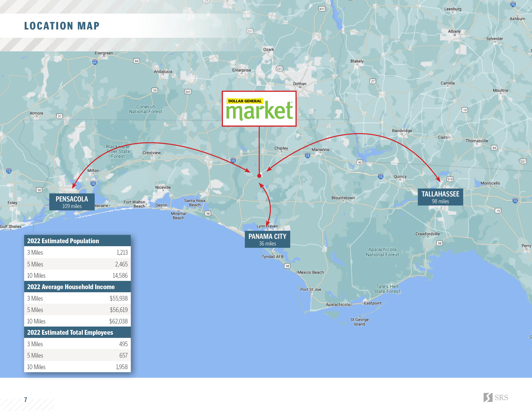The height and width of the screenshot is (411, 532).
Task: Select the Pensacola 109 miles label
Action: tap(72, 202)
